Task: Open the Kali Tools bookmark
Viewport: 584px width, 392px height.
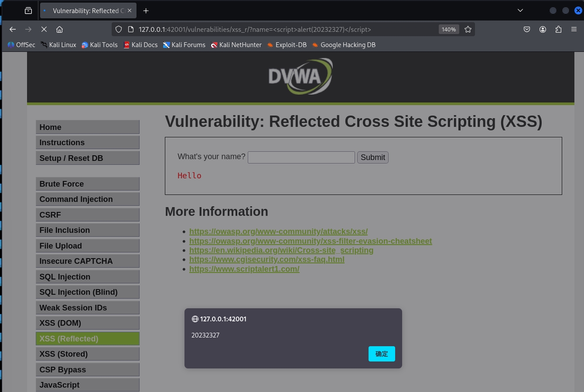Action: [x=99, y=45]
